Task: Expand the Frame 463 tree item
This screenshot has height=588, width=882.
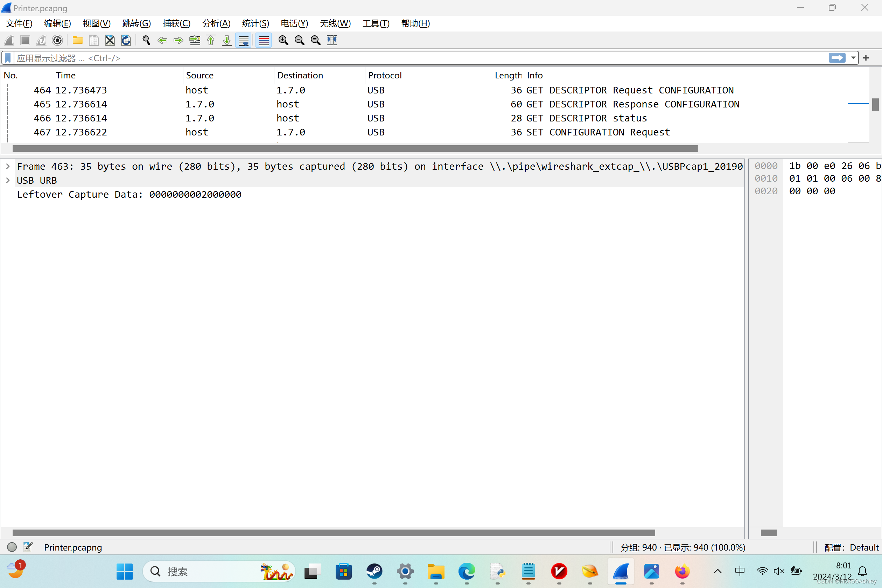Action: point(8,166)
